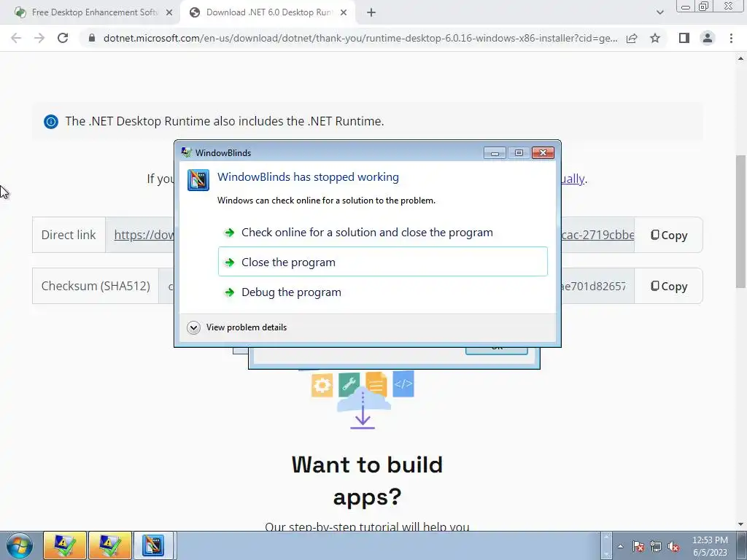Click 'WindowBlinds has stopped working' heading
Viewport: 747px width, 560px height.
[309, 177]
